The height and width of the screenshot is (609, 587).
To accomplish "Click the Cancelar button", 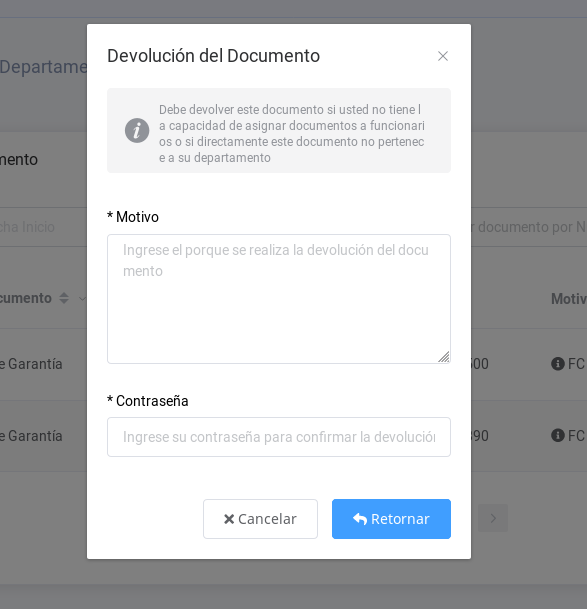I will point(260,519).
